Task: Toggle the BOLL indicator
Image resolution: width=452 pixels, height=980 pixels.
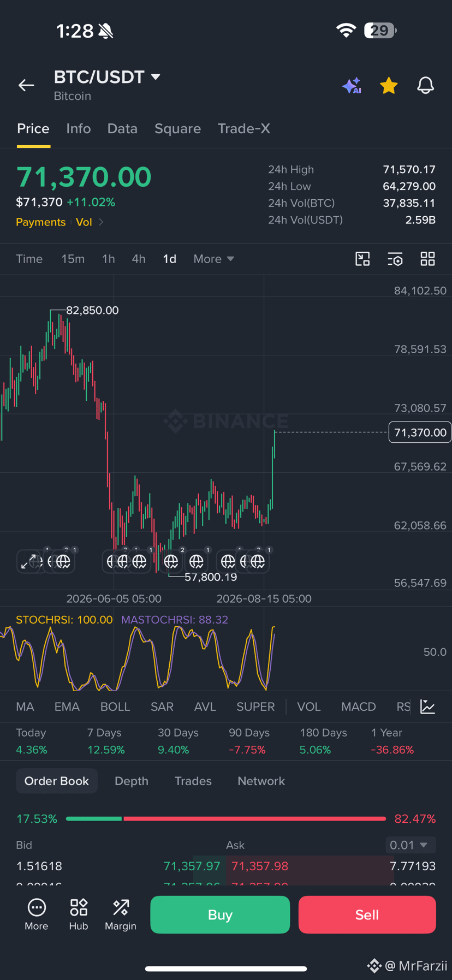Action: pyautogui.click(x=115, y=706)
